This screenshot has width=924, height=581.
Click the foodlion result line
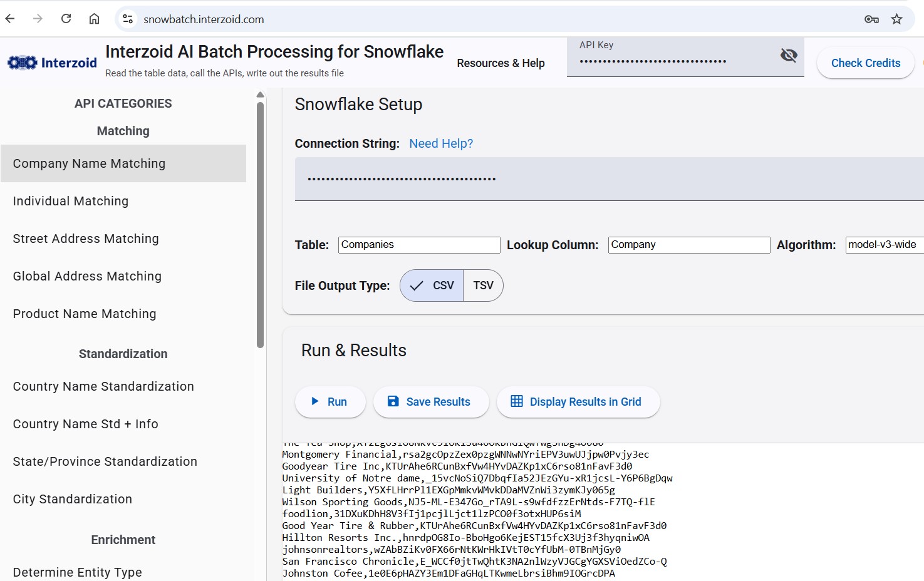click(432, 514)
